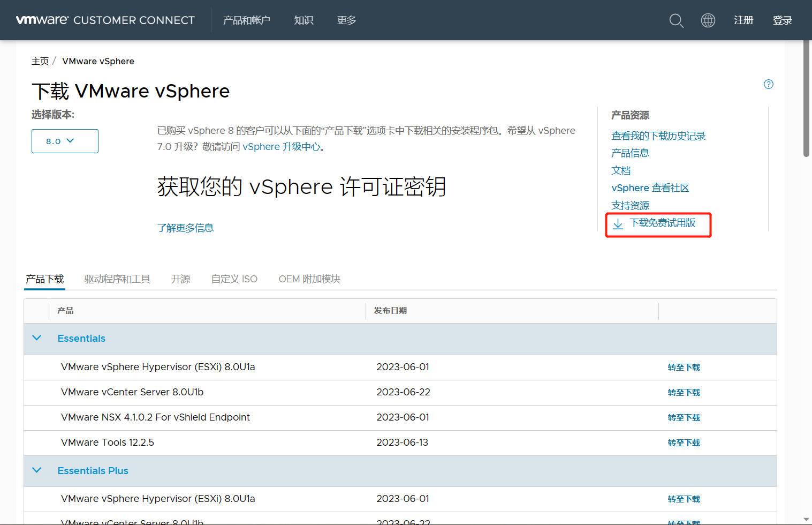This screenshot has width=812, height=525.
Task: Click the VMware Customer Connect logo
Action: tap(105, 20)
